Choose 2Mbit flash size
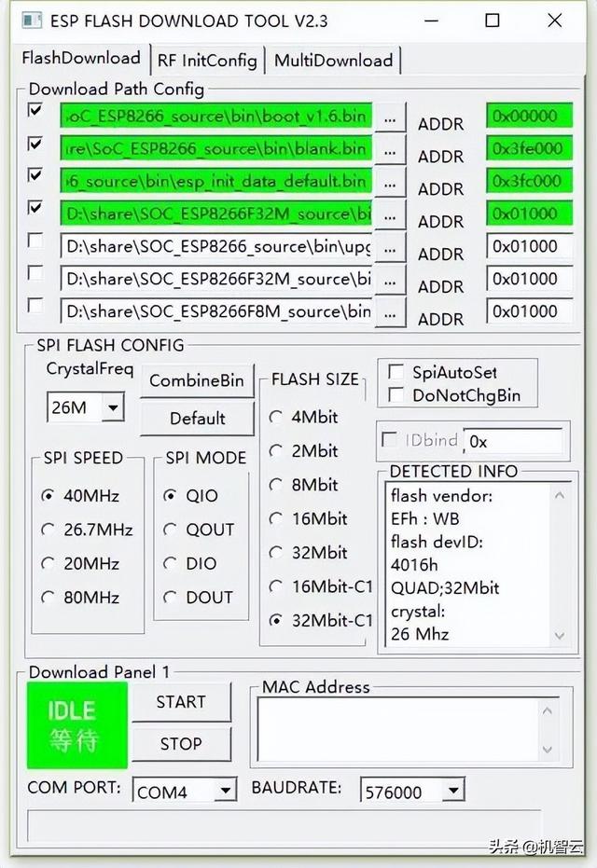597x868 pixels. (x=303, y=450)
